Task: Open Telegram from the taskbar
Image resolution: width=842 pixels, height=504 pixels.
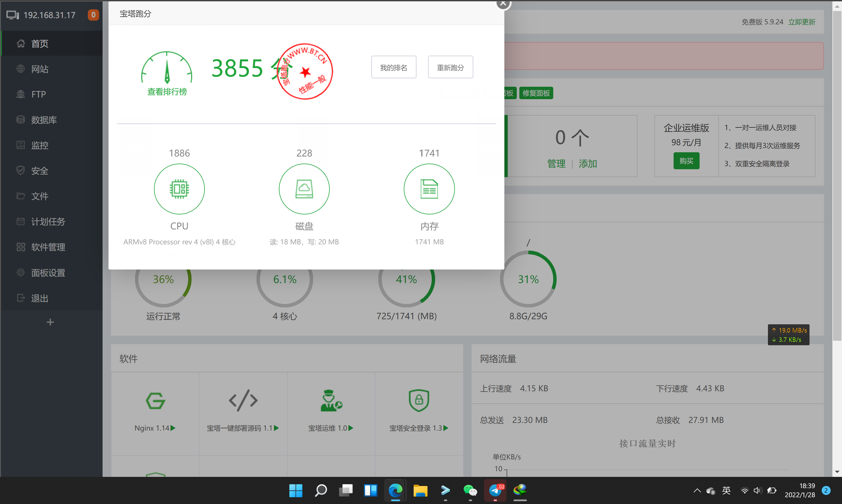Action: click(x=495, y=491)
